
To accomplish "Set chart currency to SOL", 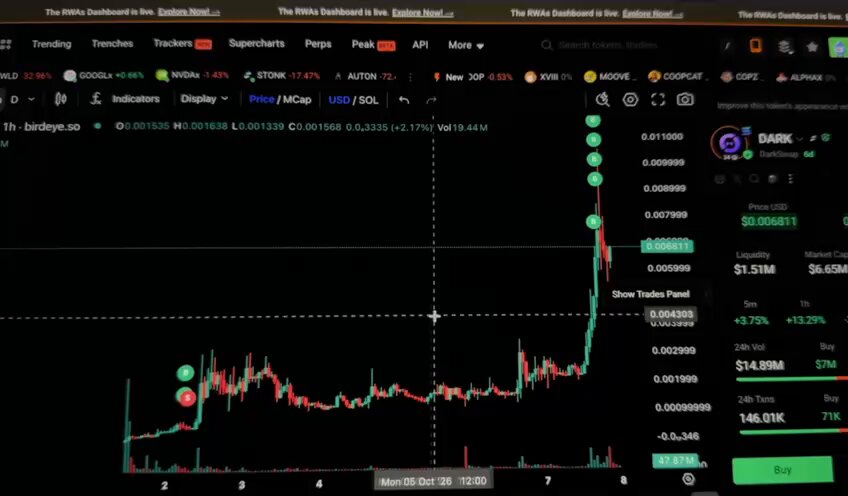I will pos(368,100).
